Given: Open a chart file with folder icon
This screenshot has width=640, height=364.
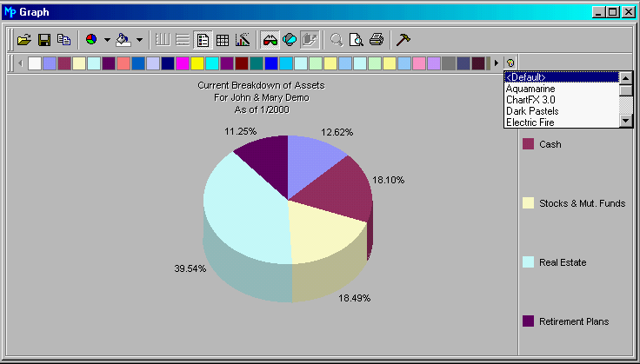Looking at the screenshot, I should [24, 40].
